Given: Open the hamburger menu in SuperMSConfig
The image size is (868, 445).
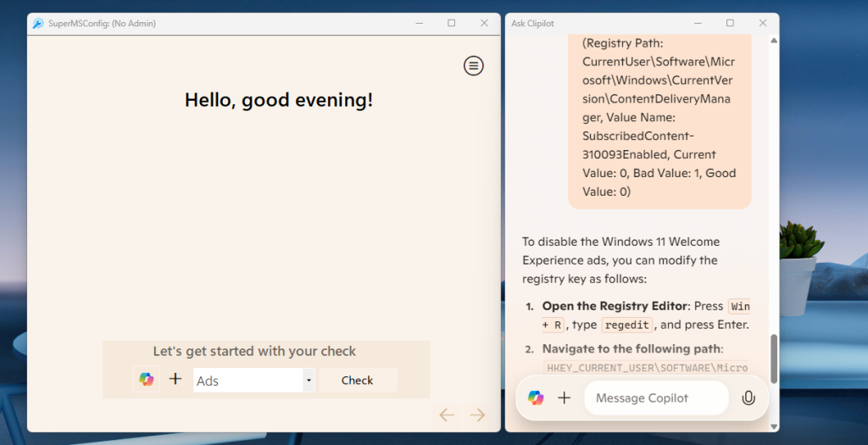Looking at the screenshot, I should (x=473, y=65).
